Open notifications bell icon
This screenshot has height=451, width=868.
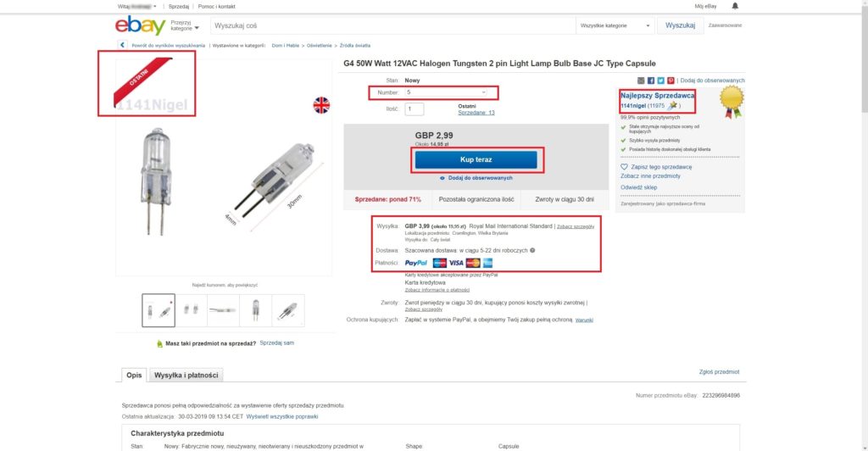tap(734, 6)
